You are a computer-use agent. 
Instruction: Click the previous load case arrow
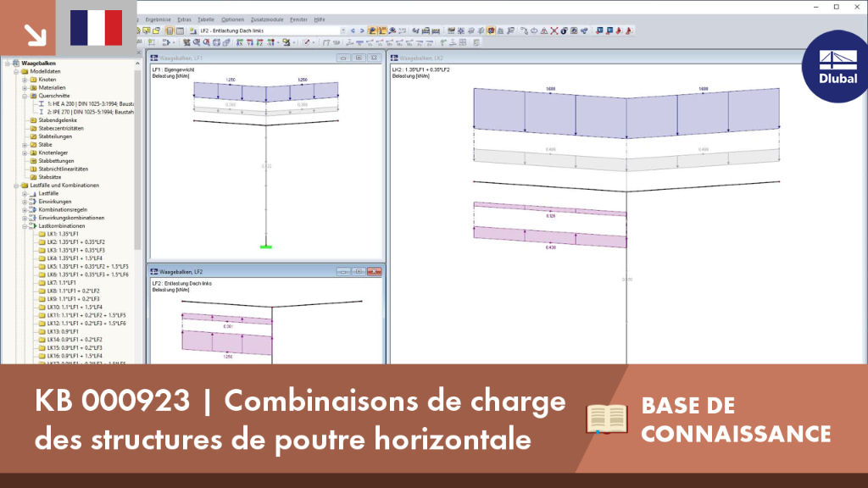[353, 31]
